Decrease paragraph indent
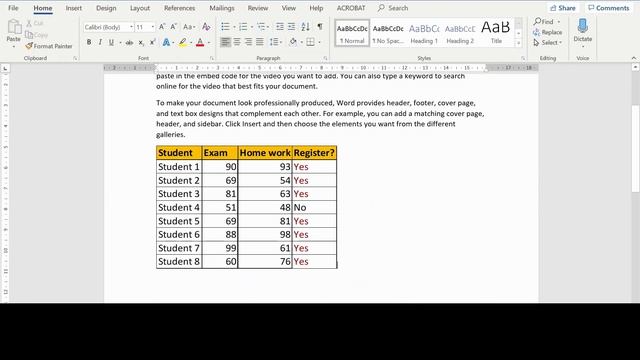Viewport: 640px width, 360px height. tap(280, 27)
